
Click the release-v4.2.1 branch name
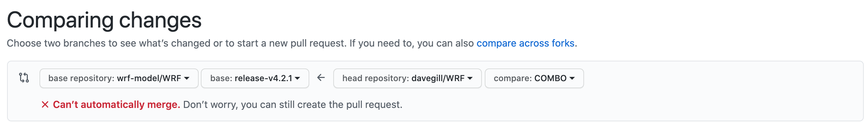tap(263, 78)
